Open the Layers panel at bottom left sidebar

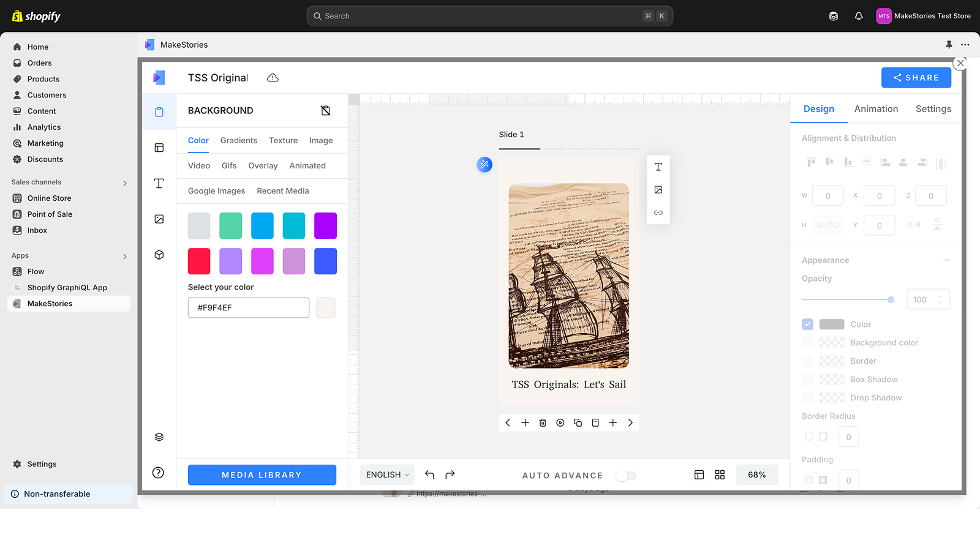(x=159, y=437)
